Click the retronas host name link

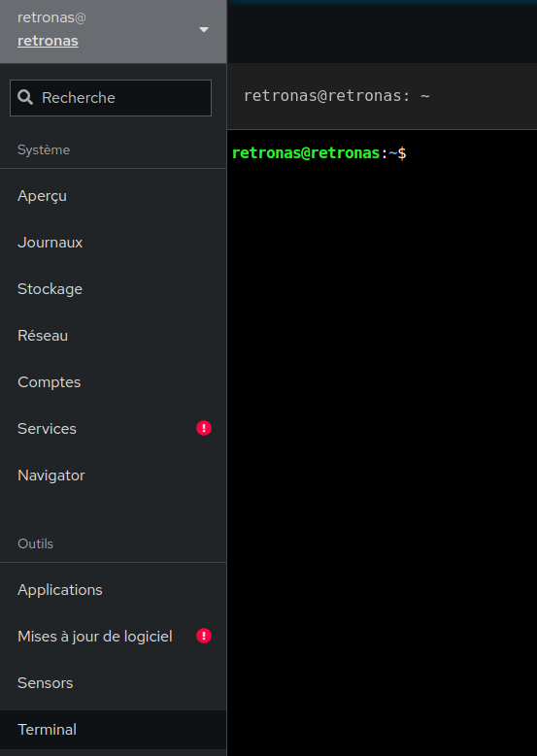48,41
